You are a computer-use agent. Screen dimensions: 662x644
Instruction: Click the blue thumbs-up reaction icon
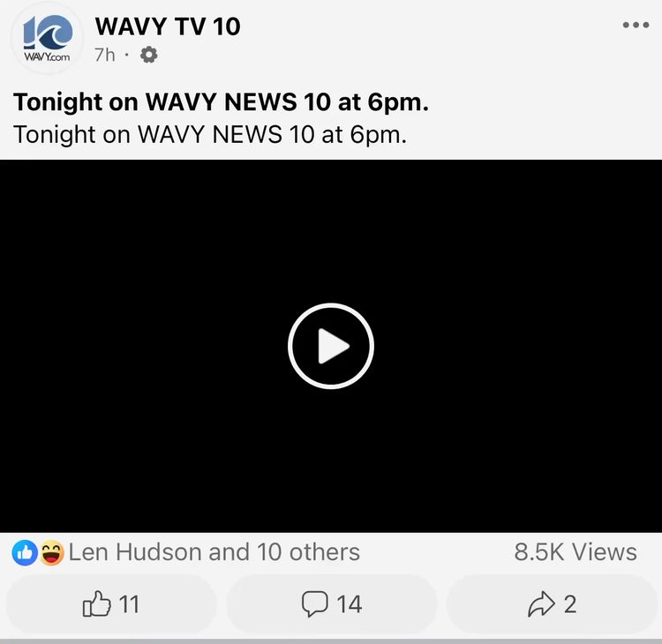click(25, 552)
